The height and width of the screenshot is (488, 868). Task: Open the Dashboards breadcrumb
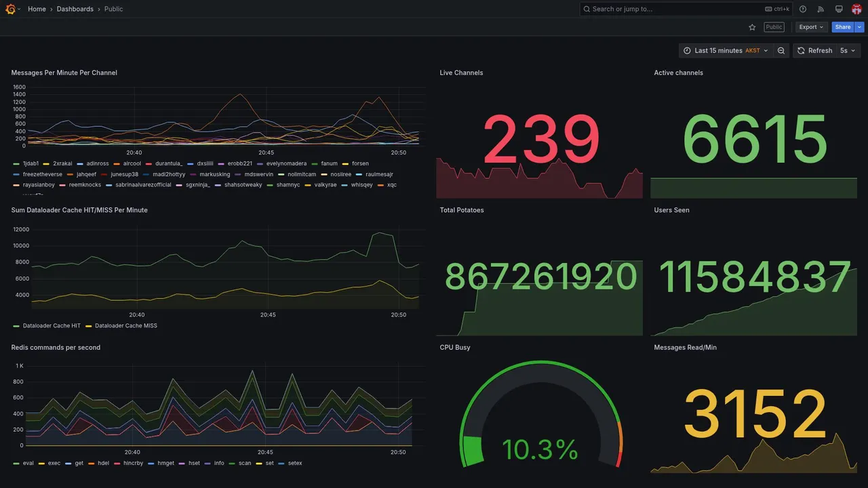click(x=75, y=9)
